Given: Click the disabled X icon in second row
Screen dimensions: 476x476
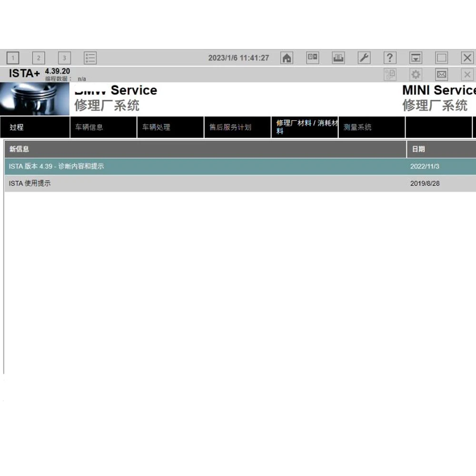Looking at the screenshot, I should pos(467,74).
